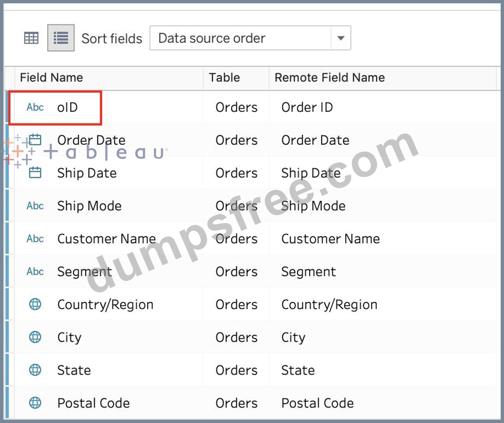Switch to the grid view icon
The width and height of the screenshot is (504, 423).
(31, 38)
